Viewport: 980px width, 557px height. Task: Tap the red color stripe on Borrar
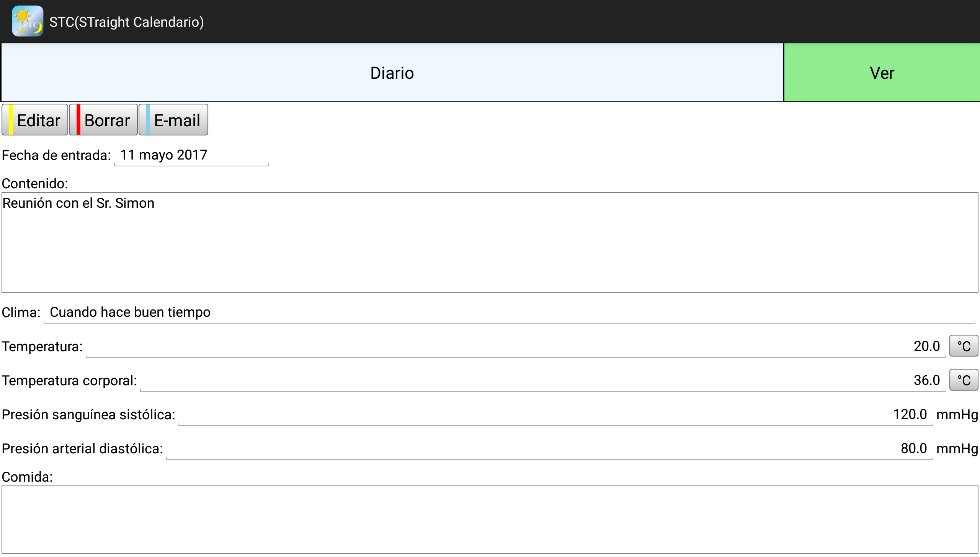coord(78,120)
